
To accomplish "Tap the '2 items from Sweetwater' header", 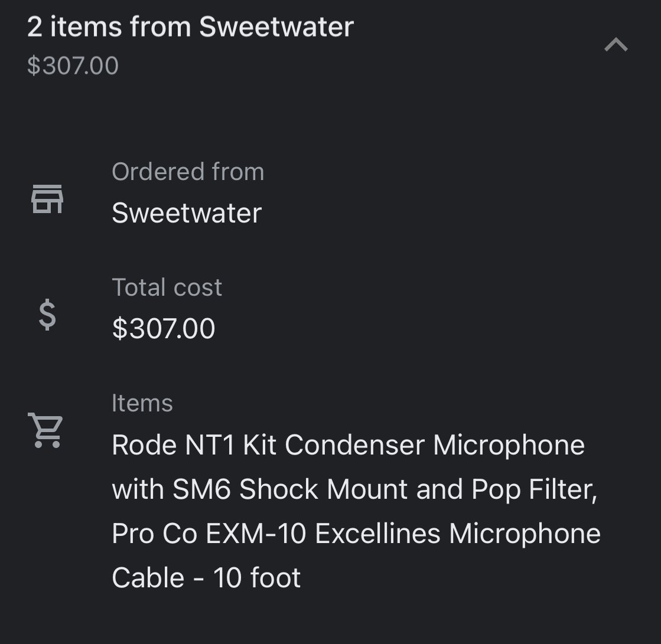I will 191,27.
